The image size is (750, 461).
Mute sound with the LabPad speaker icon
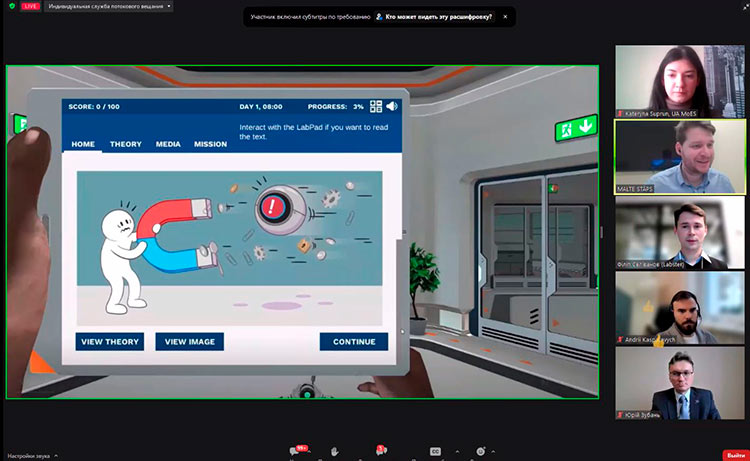392,106
